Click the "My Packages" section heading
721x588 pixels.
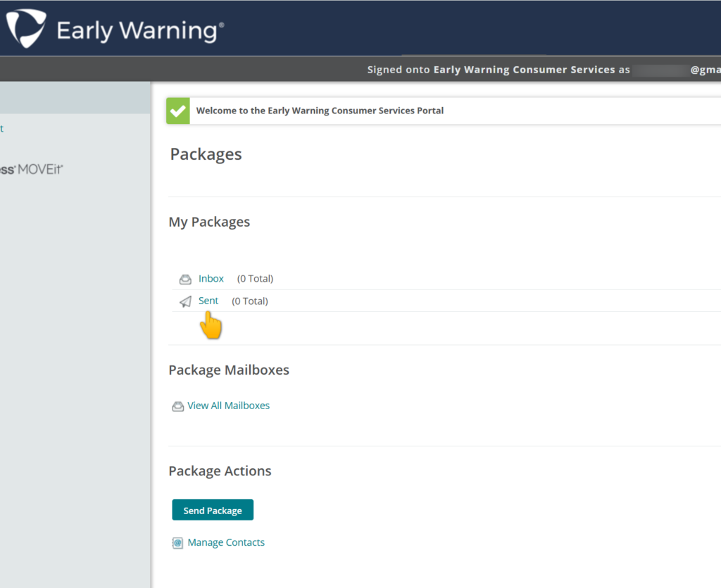209,222
